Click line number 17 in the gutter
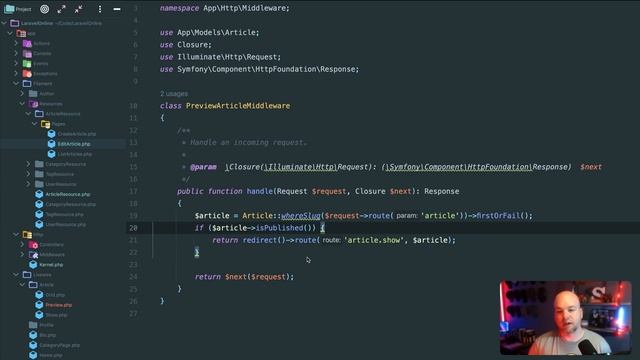The width and height of the screenshot is (640, 360). point(133,191)
